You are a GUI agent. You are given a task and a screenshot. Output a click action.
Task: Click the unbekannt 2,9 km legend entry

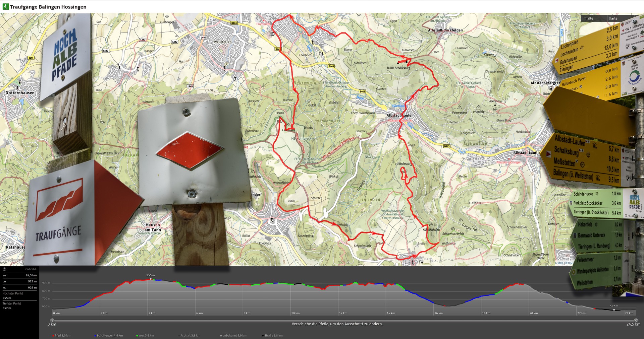tap(233, 335)
